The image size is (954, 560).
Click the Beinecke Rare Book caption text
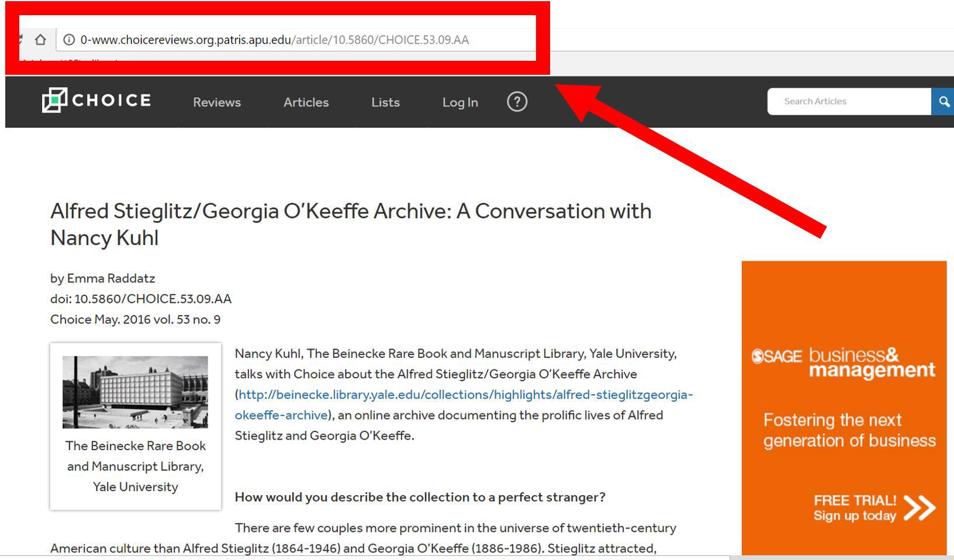(x=136, y=466)
